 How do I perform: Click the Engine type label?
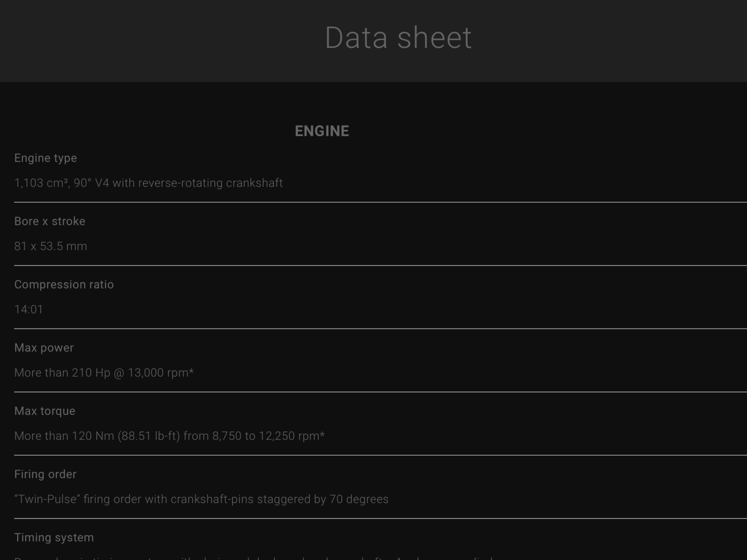tap(46, 158)
